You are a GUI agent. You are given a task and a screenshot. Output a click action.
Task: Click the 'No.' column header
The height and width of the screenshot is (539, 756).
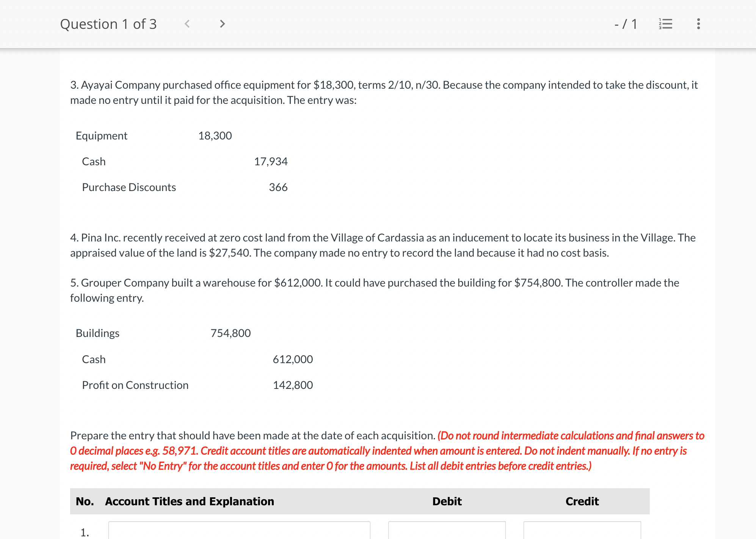[x=85, y=501]
